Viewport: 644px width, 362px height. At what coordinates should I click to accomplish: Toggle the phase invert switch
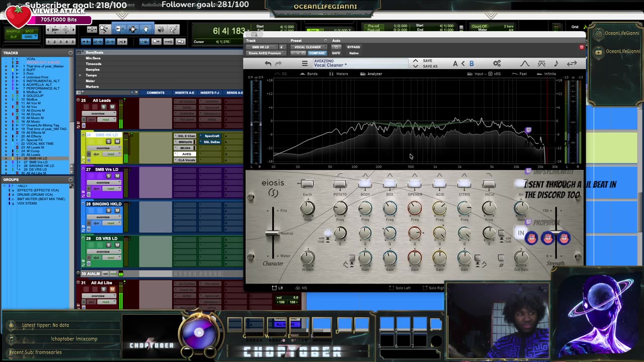pos(501,258)
